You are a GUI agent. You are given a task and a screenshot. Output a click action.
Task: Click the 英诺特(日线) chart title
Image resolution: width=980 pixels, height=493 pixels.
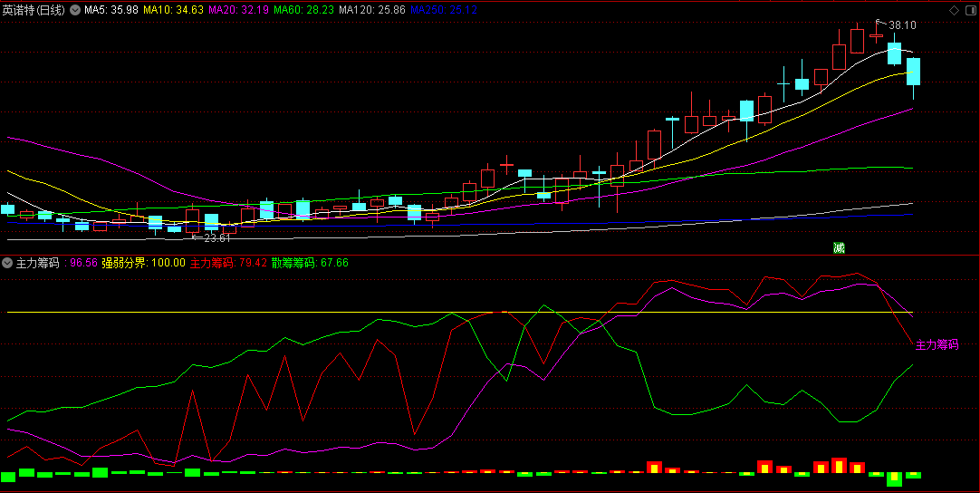tap(34, 10)
